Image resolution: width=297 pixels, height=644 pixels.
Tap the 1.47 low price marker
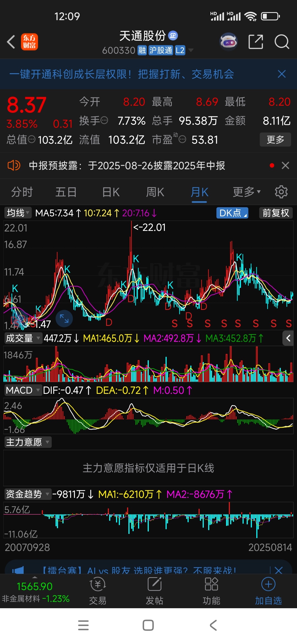point(38,324)
